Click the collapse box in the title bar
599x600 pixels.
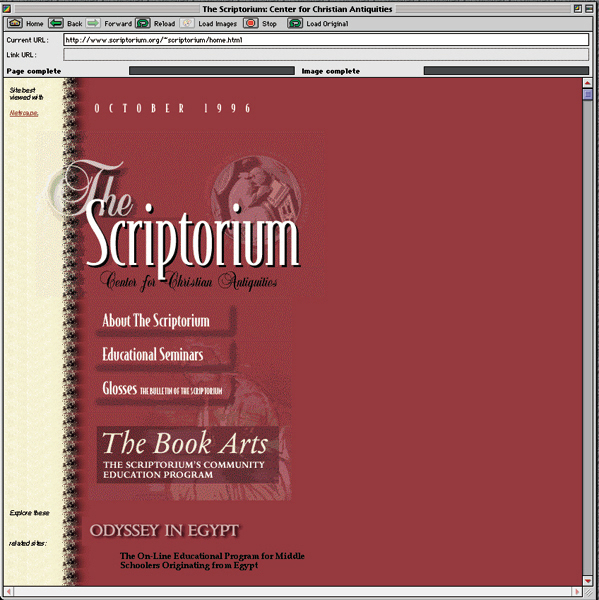589,8
